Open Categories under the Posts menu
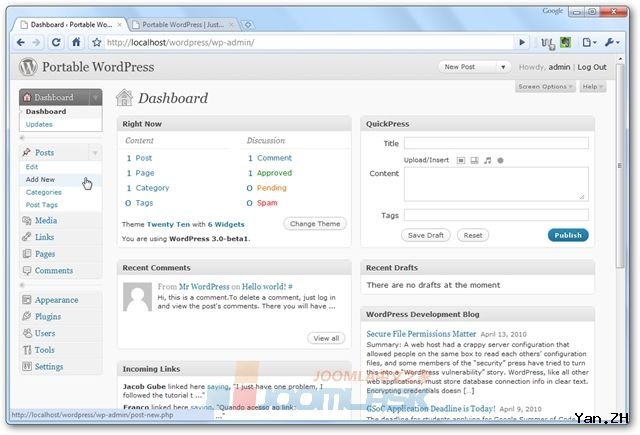640x435 pixels. click(x=44, y=192)
